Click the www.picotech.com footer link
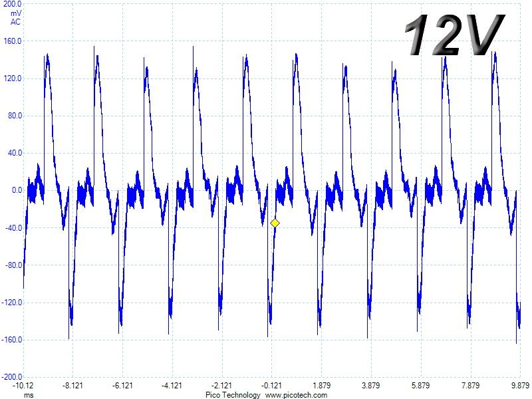Screen dimensions: 532x399 (296, 395)
